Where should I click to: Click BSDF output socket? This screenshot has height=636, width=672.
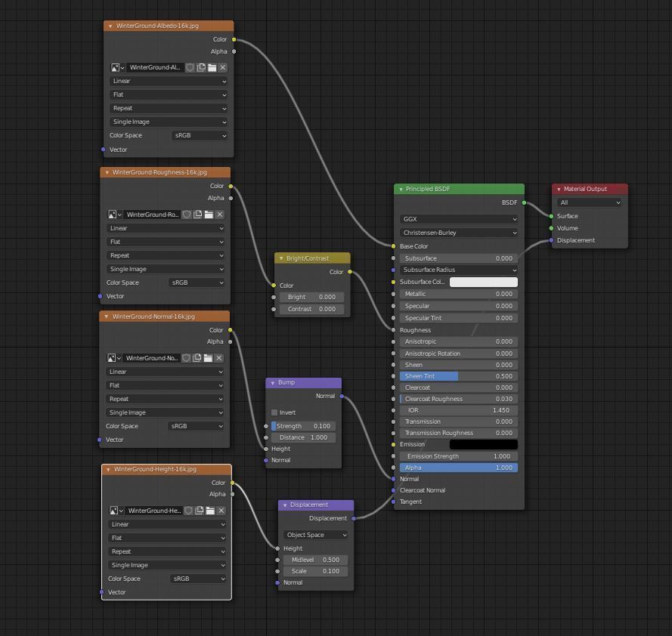pos(524,202)
